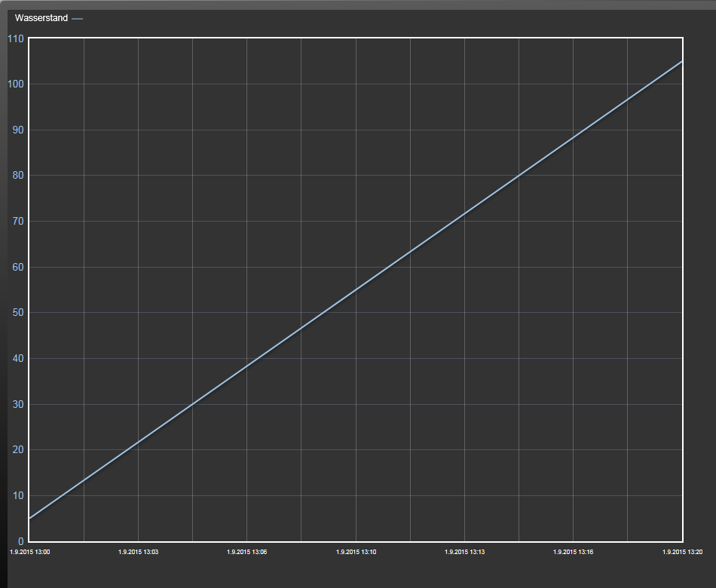Click the y-axis label 80
This screenshot has width=716, height=588.
tap(18, 176)
